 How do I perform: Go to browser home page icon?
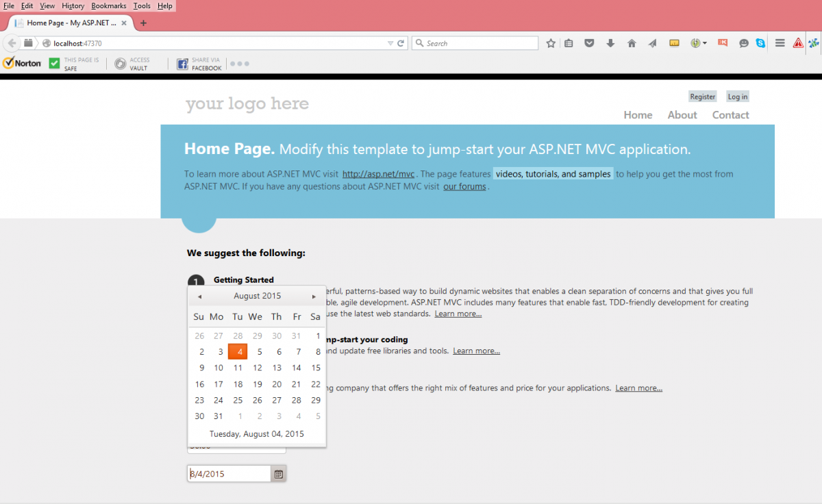click(632, 43)
